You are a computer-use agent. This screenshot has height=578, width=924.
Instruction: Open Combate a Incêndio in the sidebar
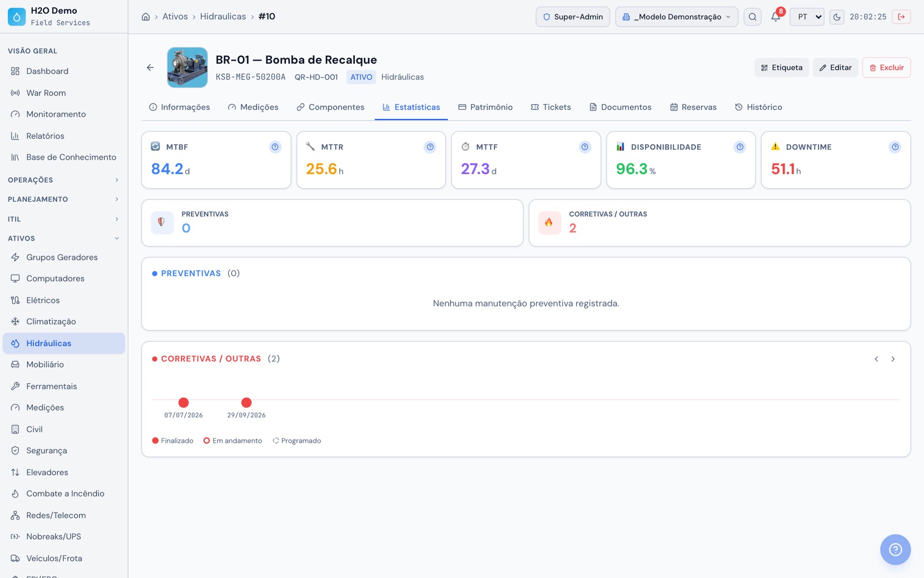tap(64, 494)
